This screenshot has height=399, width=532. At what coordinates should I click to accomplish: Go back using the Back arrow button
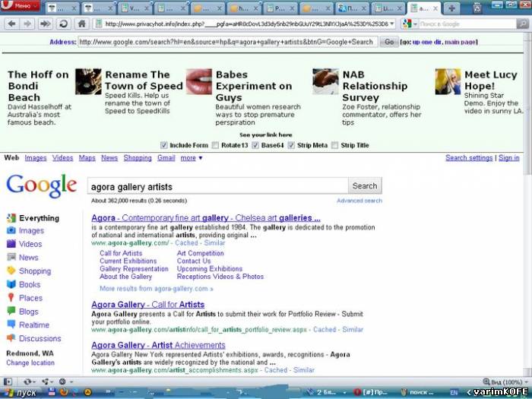pyautogui.click(x=12, y=24)
